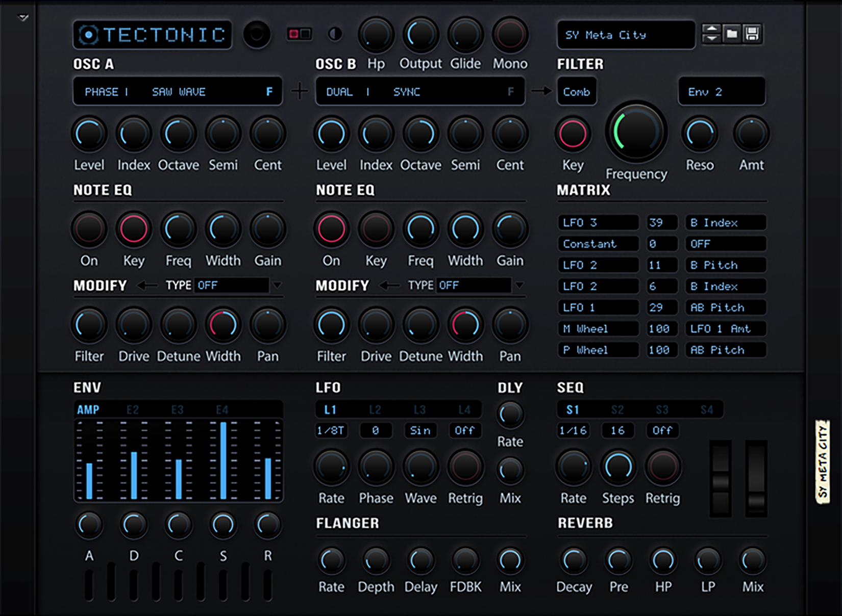Click the previous preset up arrow
Screen dimensions: 842x616
point(711,29)
